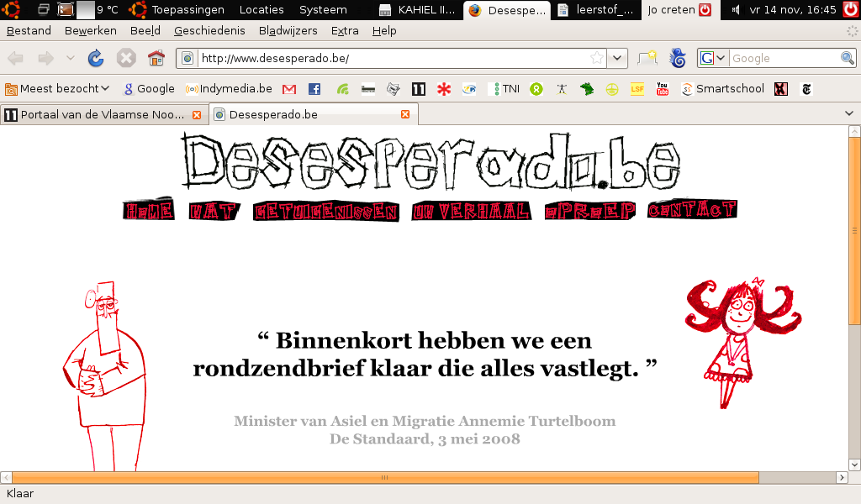The width and height of the screenshot is (861, 504).
Task: Open the Smartschool bookmark
Action: [x=722, y=89]
